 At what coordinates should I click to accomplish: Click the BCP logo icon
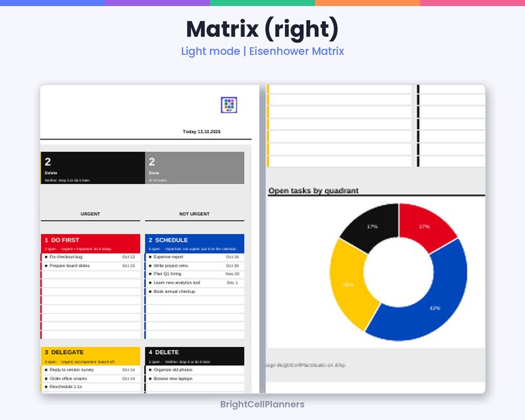(x=229, y=105)
